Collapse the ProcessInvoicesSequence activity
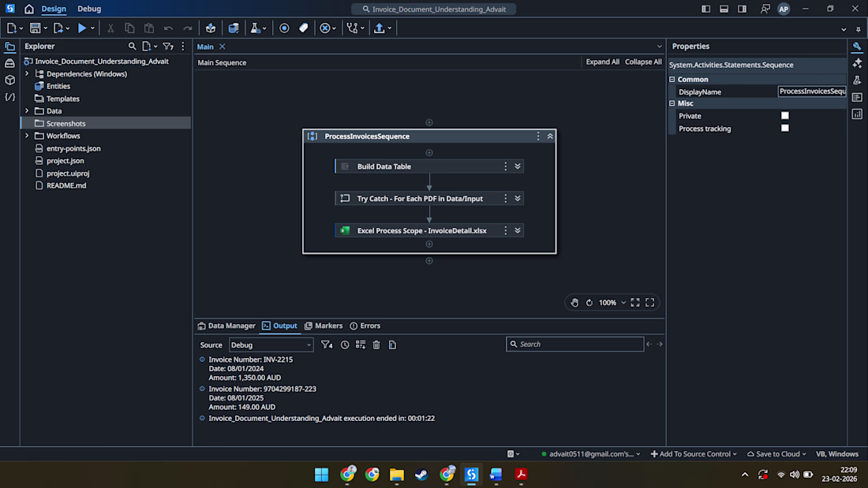This screenshot has width=868, height=488. pyautogui.click(x=550, y=136)
